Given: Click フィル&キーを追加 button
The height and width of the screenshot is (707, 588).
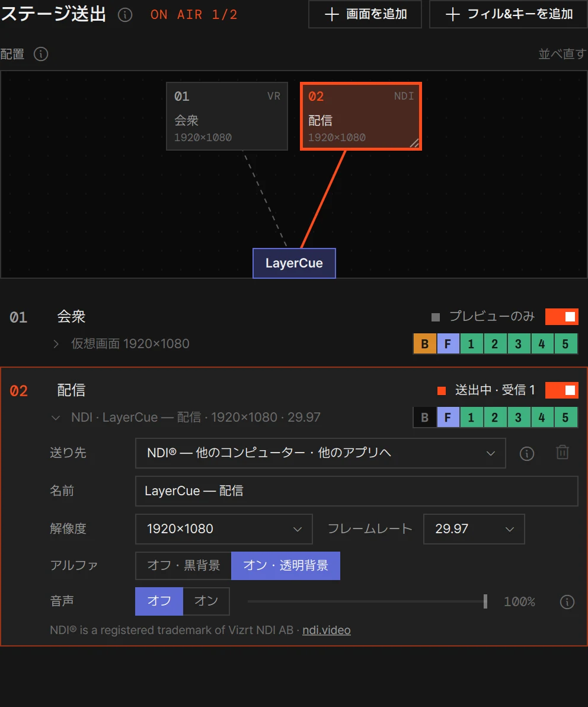Looking at the screenshot, I should click(509, 14).
